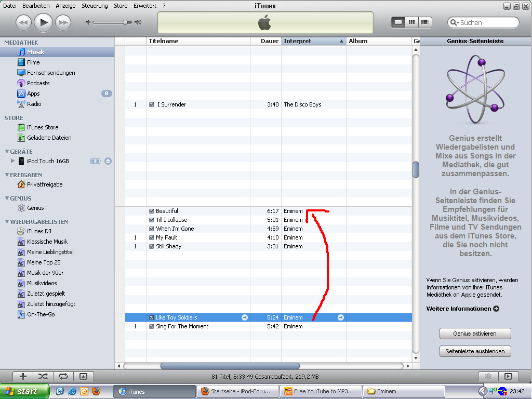This screenshot has width=532, height=399.
Task: Open the search magnifier dropdown
Action: tap(454, 23)
